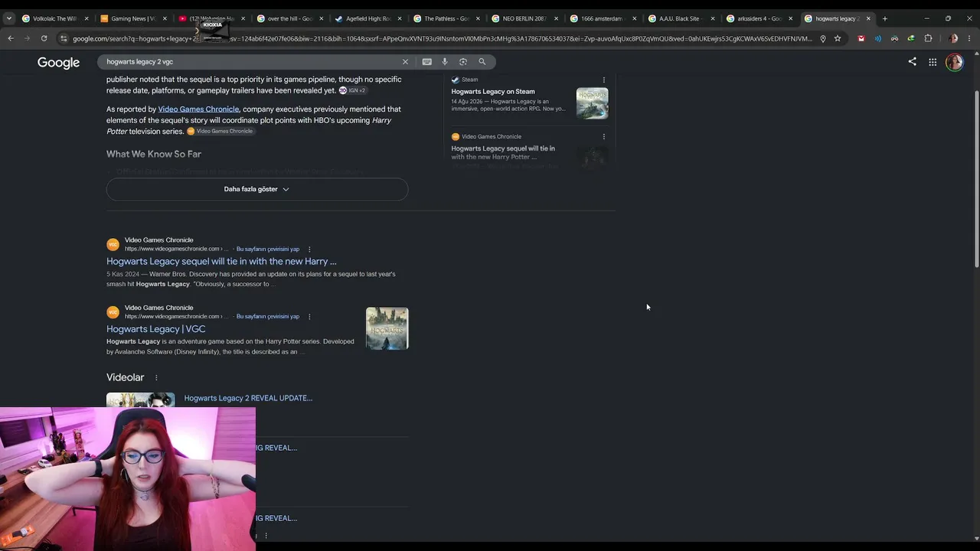Screen dimensions: 980x551
Task: Share the search results page
Action: pyautogui.click(x=912, y=62)
